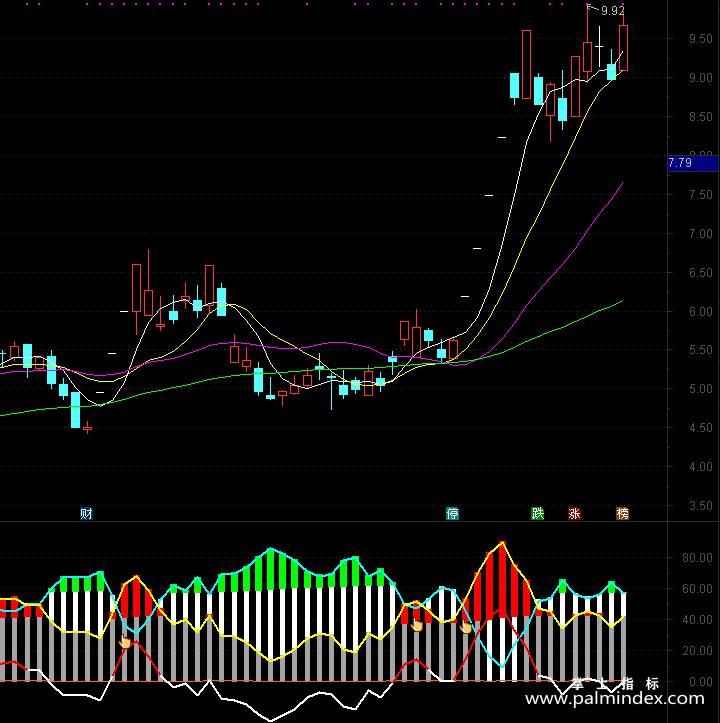
Task: Click the 7.50 price axis value
Action: (701, 195)
